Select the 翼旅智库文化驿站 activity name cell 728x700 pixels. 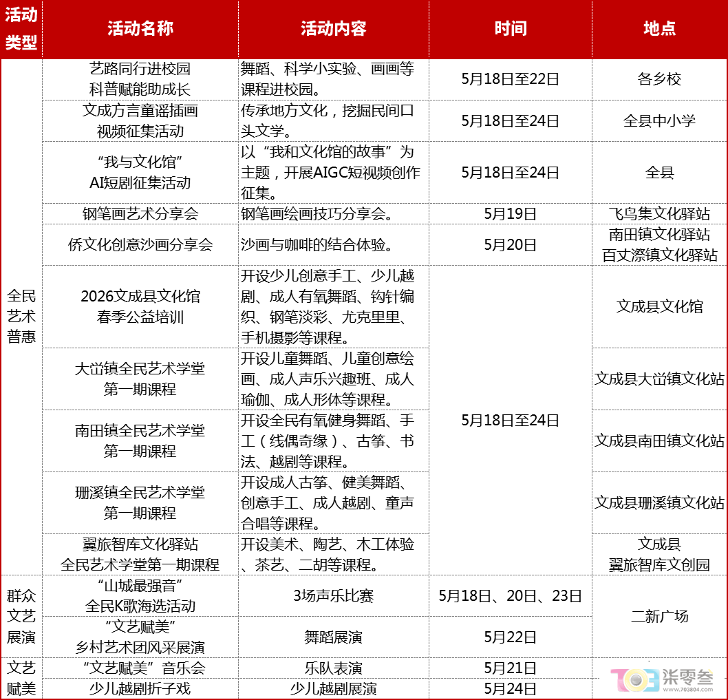pos(140,554)
